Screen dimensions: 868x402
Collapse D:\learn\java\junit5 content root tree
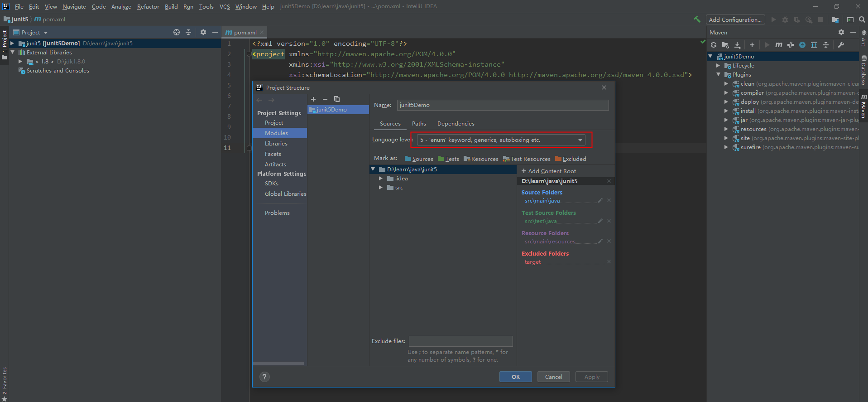point(373,170)
